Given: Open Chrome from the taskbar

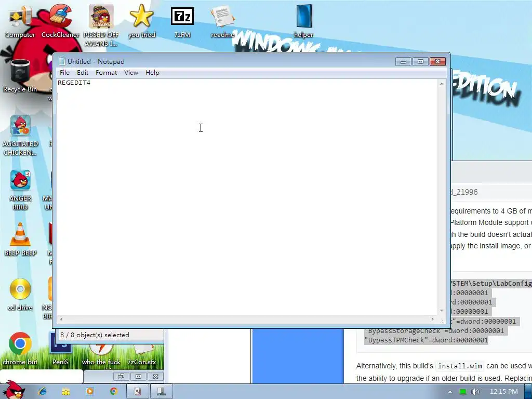Looking at the screenshot, I should click(113, 391).
